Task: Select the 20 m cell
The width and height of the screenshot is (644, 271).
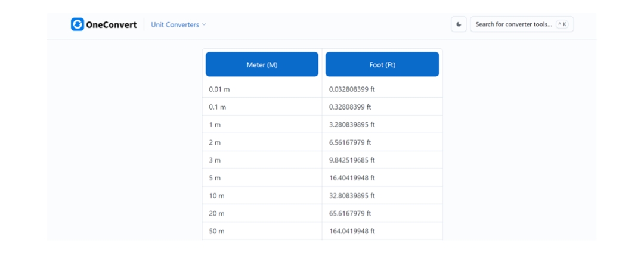Action: click(x=262, y=213)
